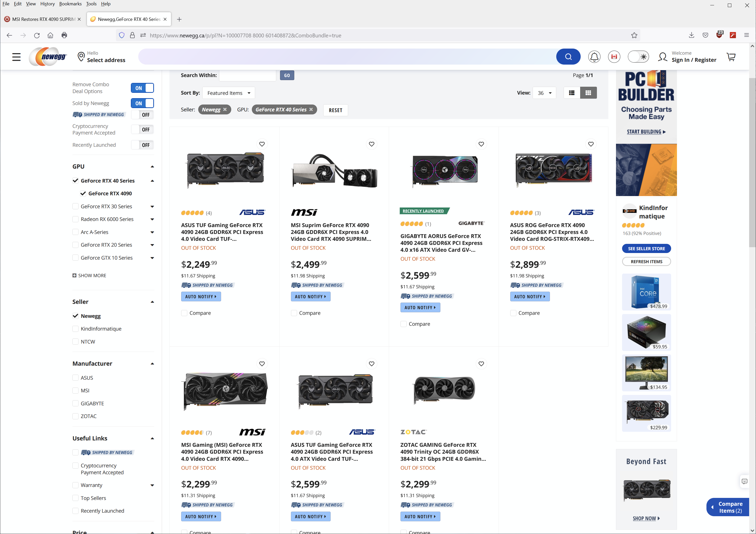This screenshot has height=534, width=756.
Task: Collapse the Seller filter section
Action: click(152, 302)
